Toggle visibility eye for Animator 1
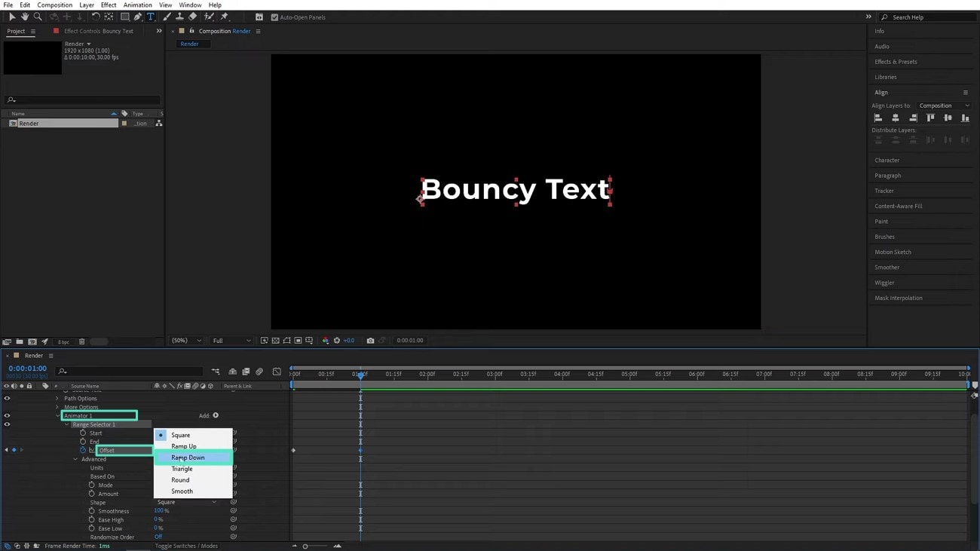980x551 pixels. (x=8, y=415)
